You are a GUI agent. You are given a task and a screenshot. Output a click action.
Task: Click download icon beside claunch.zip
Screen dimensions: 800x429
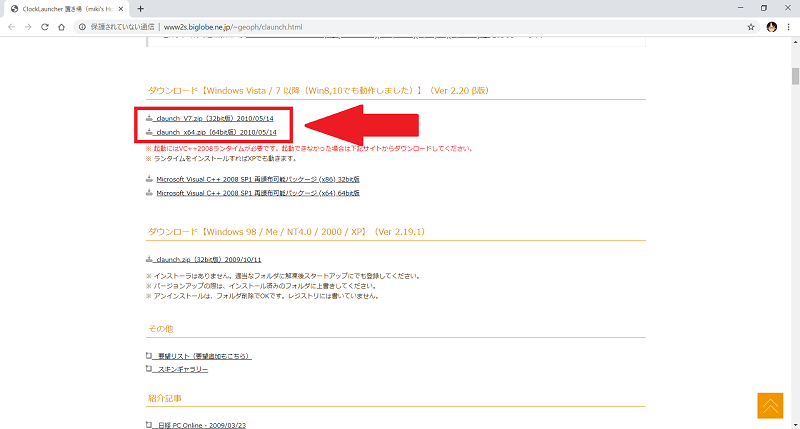pyautogui.click(x=149, y=259)
